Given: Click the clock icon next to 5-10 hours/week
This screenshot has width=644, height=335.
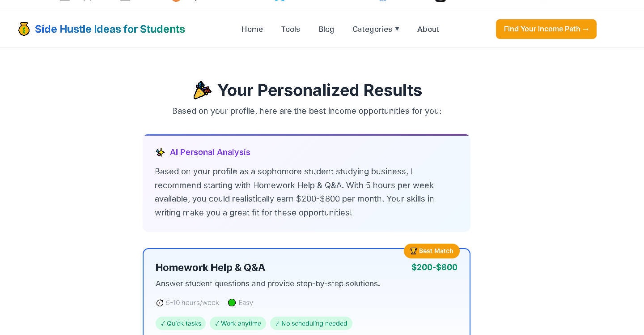Looking at the screenshot, I should pos(160,302).
